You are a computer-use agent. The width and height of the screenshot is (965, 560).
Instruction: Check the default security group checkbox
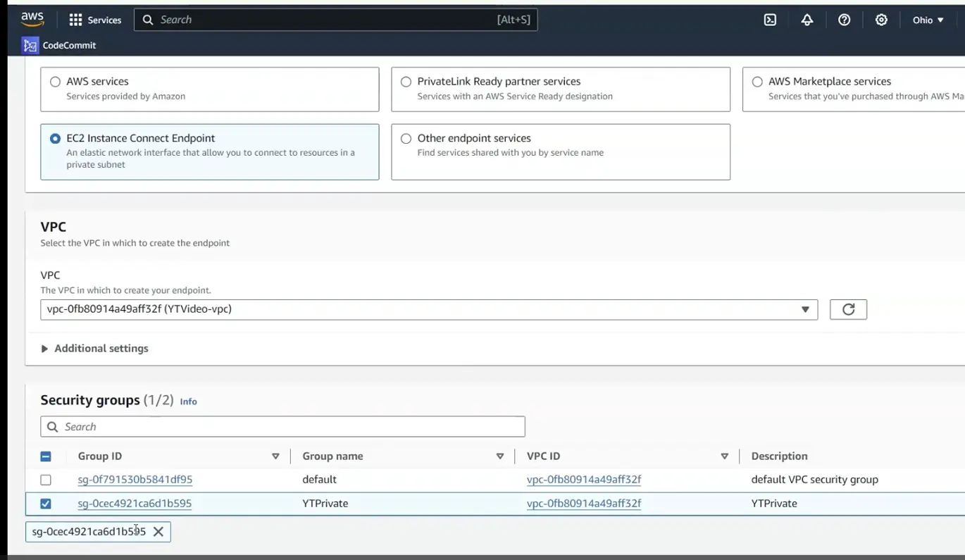coord(46,480)
